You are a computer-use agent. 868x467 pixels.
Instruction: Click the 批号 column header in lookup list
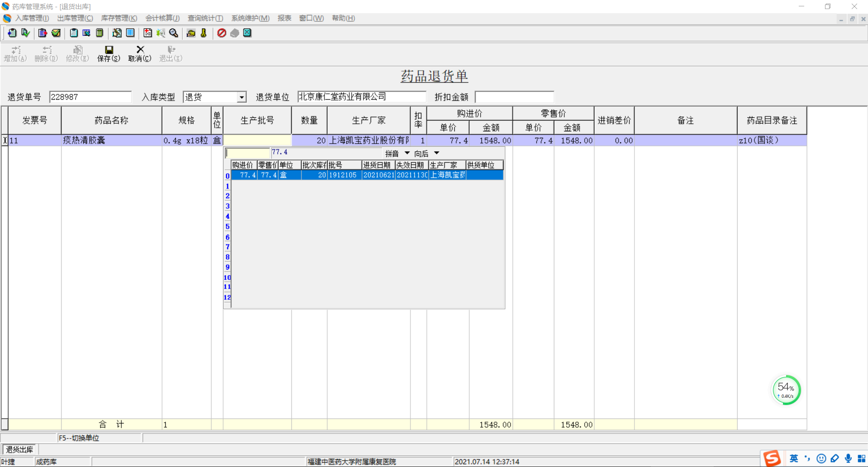point(344,165)
